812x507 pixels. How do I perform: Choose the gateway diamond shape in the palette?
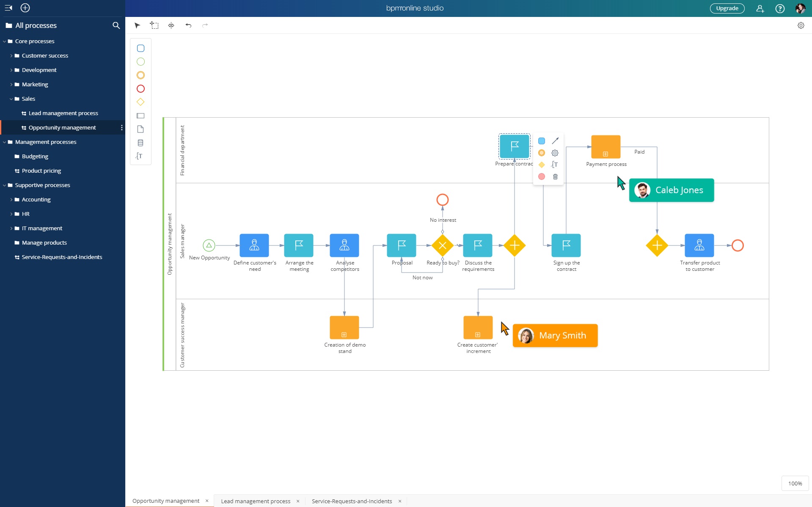point(140,102)
